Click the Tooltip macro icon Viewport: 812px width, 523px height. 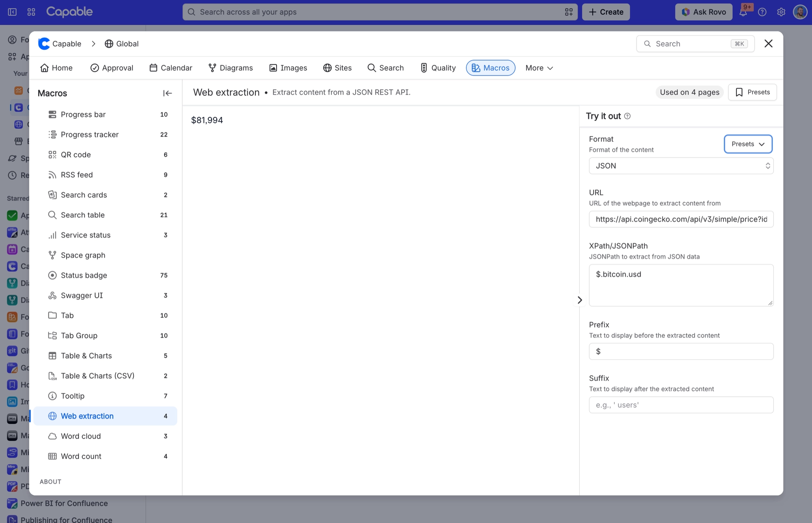pyautogui.click(x=52, y=396)
